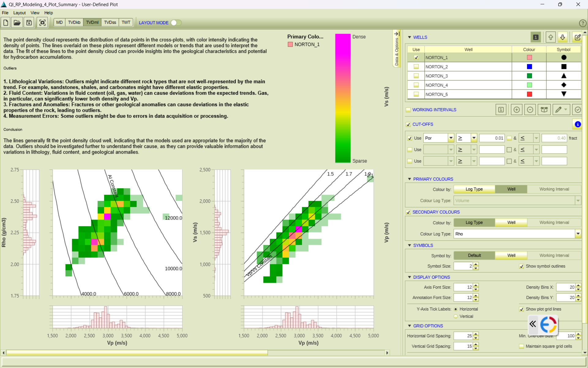Image resolution: width=588 pixels, height=368 pixels.
Task: Open a file with the folder icon
Action: (17, 22)
